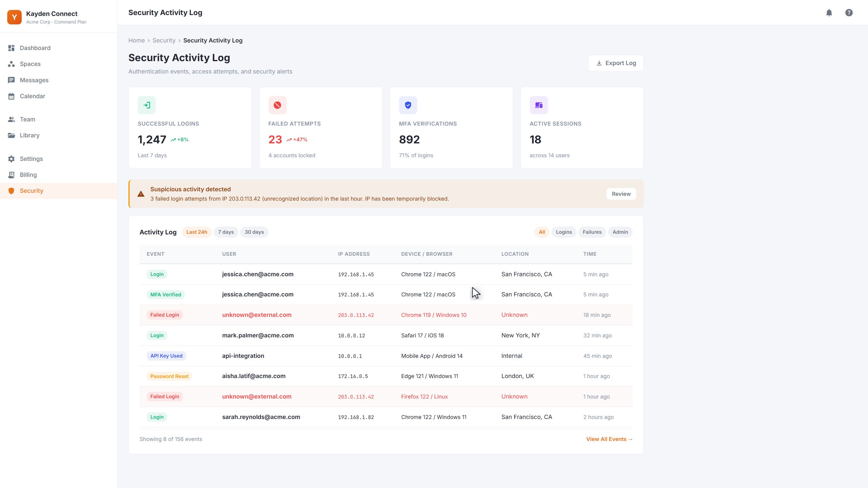Click the Team sidebar icon

11,119
